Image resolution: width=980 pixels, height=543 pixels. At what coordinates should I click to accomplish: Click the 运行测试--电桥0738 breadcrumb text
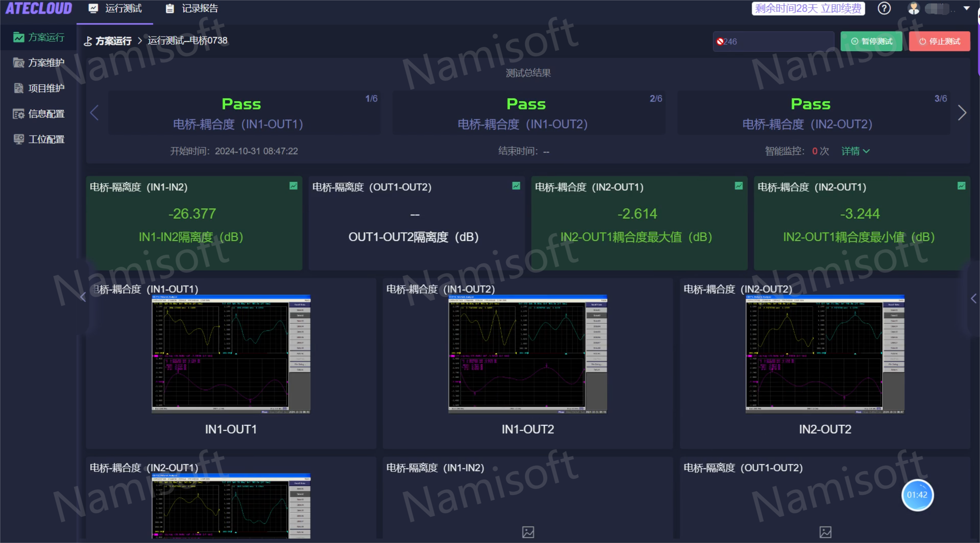point(187,40)
